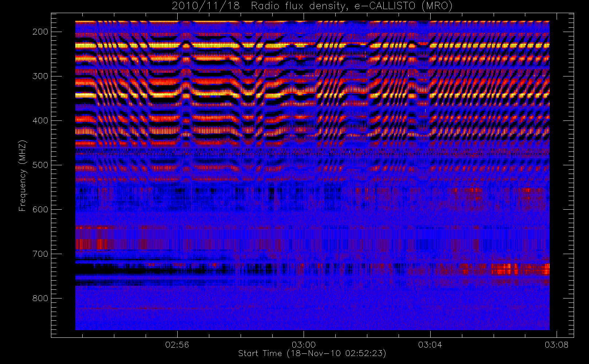589x364 pixels.
Task: Click the 300 frequency tick label
Action: point(40,76)
